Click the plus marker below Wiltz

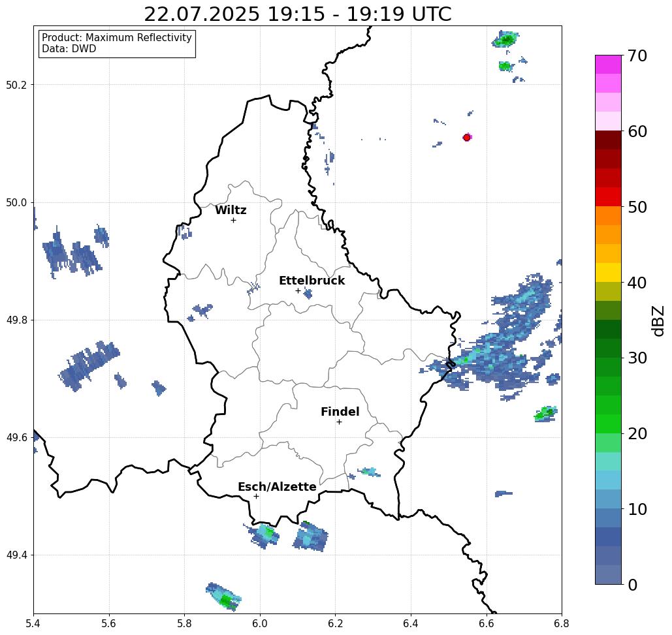(x=234, y=221)
